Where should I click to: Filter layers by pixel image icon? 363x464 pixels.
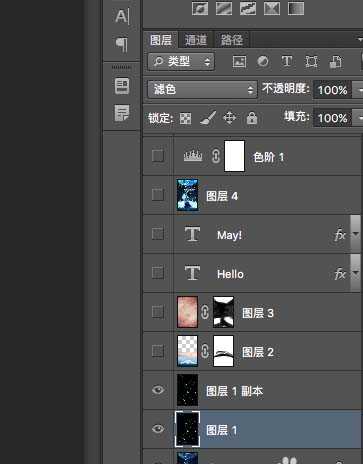point(239,62)
